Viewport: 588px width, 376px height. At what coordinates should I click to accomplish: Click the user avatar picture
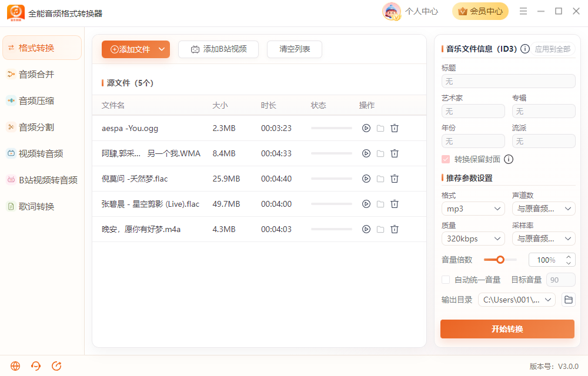click(392, 11)
